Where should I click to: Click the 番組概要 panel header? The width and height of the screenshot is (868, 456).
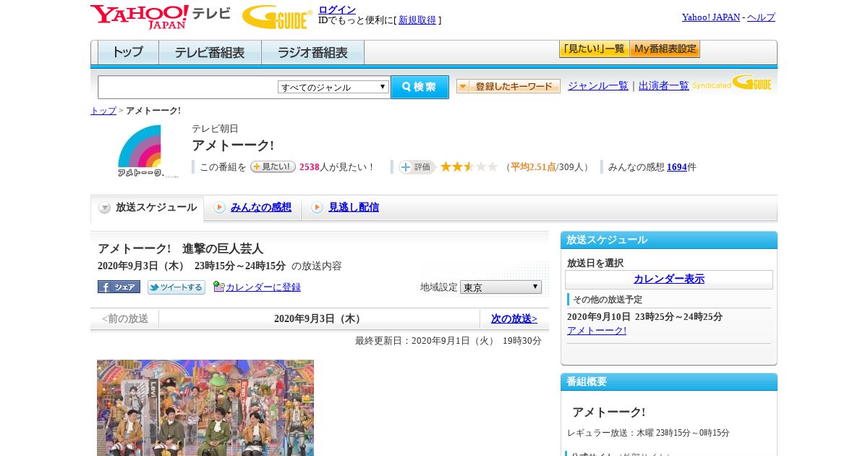(x=669, y=381)
